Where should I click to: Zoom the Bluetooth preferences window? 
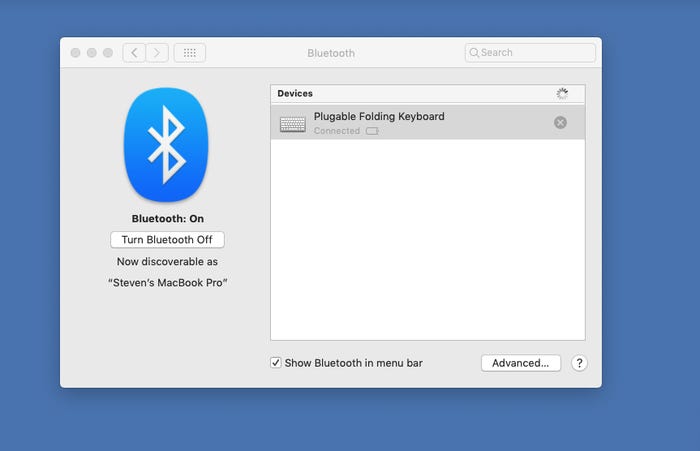click(x=108, y=53)
